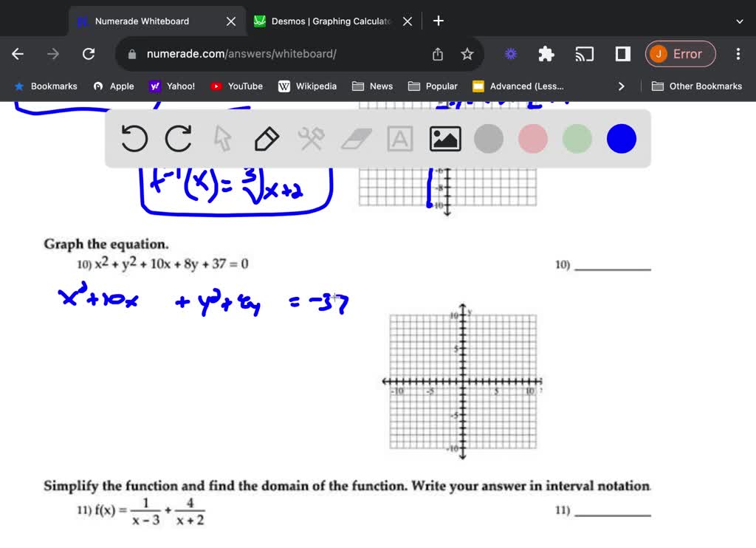Select the pointer/cursor tool
756x548 pixels.
(222, 138)
